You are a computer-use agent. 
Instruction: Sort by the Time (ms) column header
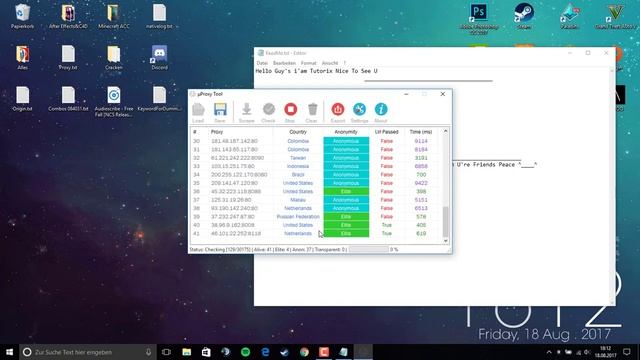(x=421, y=132)
